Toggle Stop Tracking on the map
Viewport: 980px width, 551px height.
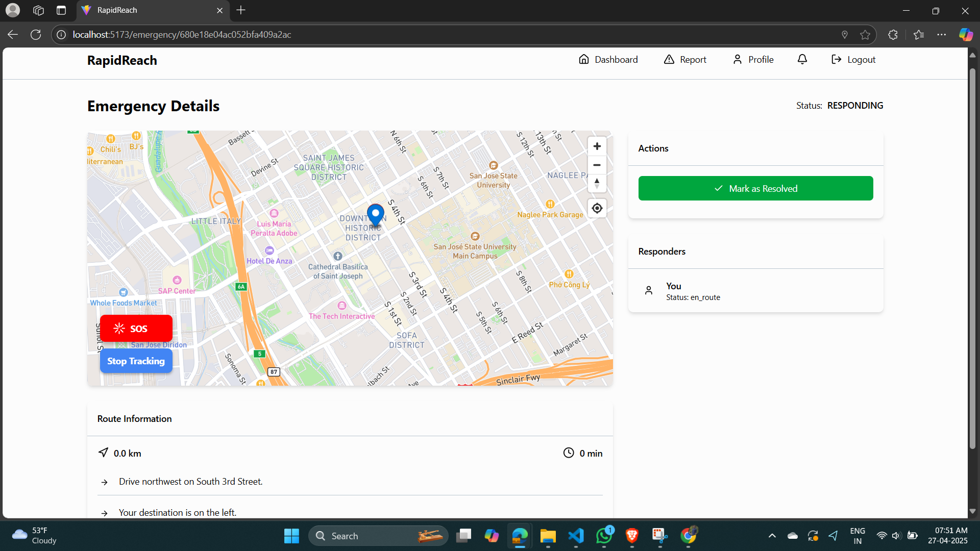(136, 361)
